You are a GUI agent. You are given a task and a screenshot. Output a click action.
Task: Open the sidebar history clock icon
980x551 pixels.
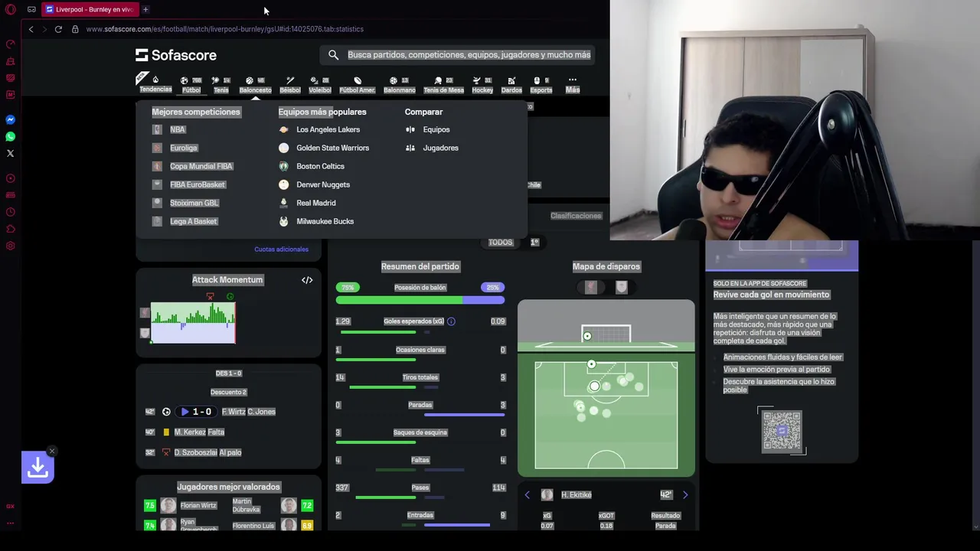click(10, 212)
